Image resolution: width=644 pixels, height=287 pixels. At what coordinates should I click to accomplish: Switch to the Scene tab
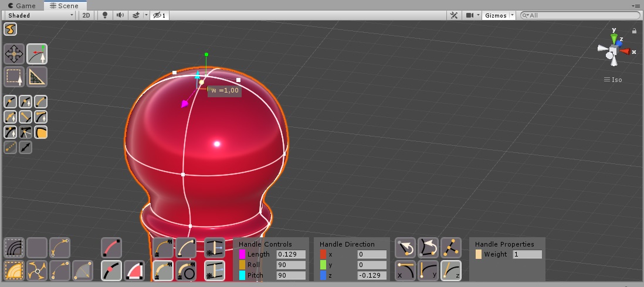64,6
